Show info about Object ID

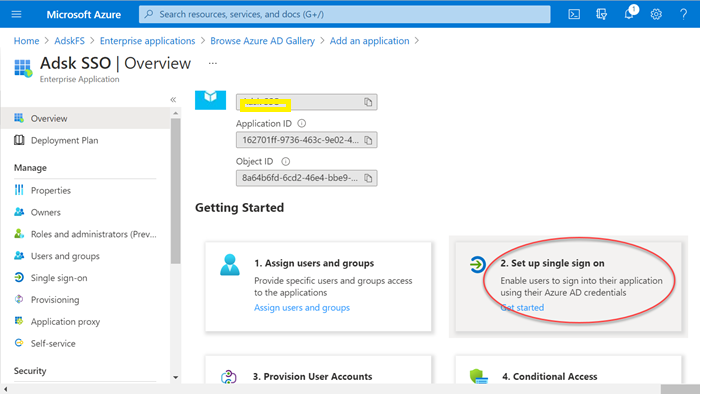(285, 161)
